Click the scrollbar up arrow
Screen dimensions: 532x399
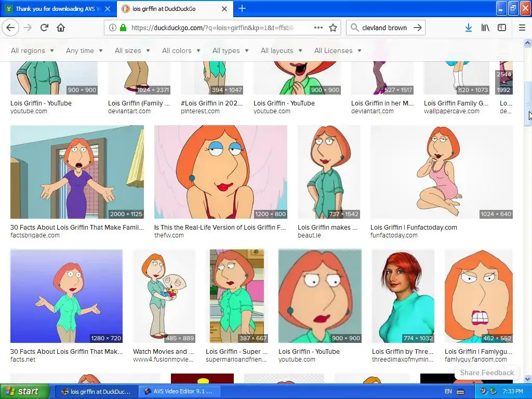click(527, 43)
